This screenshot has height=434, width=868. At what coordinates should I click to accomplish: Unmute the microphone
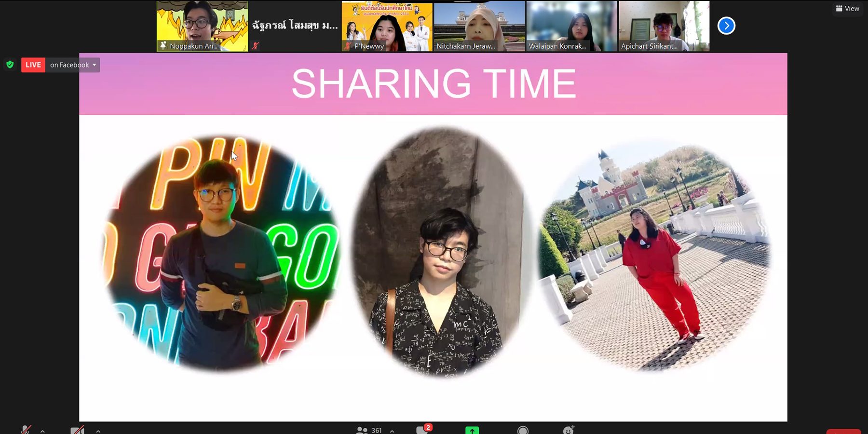coord(26,430)
